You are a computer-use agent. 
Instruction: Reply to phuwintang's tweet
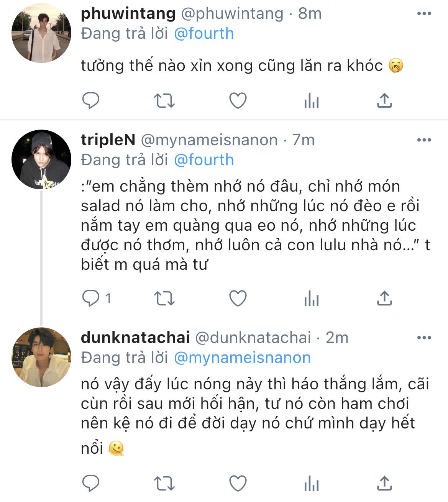click(x=91, y=101)
